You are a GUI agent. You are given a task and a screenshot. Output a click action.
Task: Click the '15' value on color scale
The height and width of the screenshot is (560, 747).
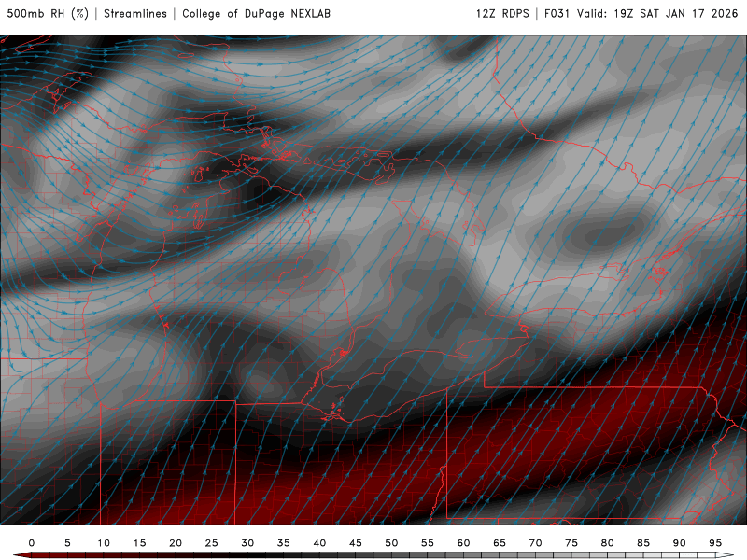tap(139, 543)
